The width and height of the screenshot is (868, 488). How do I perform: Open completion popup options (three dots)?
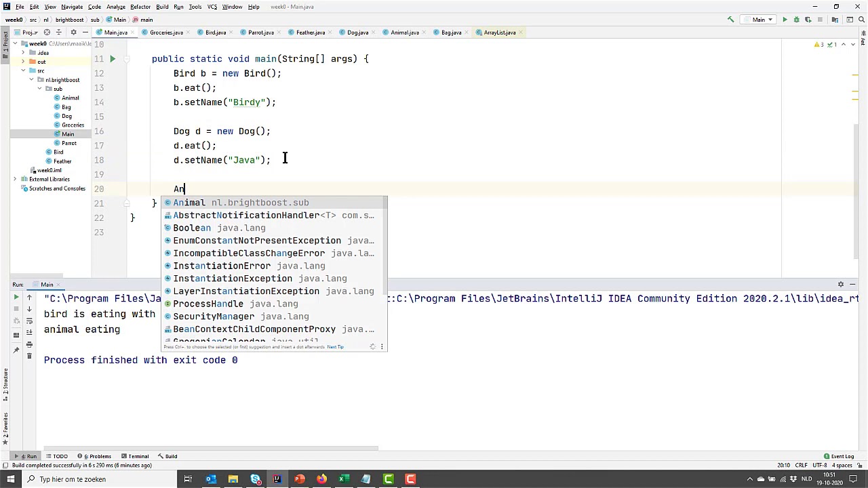click(382, 347)
